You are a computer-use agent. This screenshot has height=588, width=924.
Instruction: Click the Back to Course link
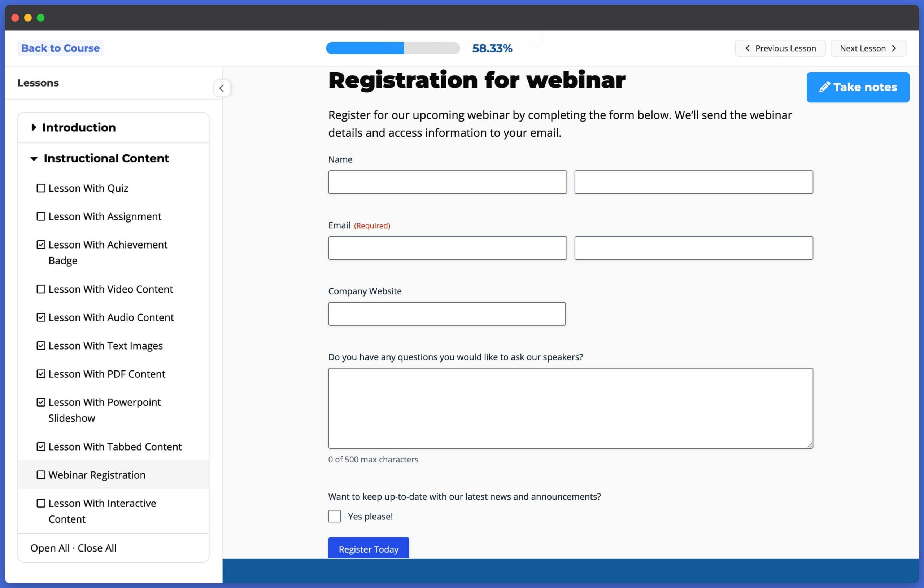60,48
